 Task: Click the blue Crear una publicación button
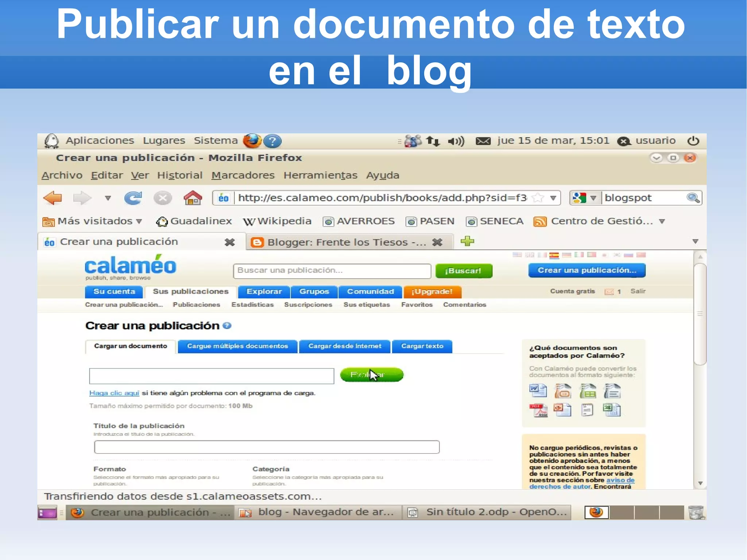pyautogui.click(x=587, y=270)
